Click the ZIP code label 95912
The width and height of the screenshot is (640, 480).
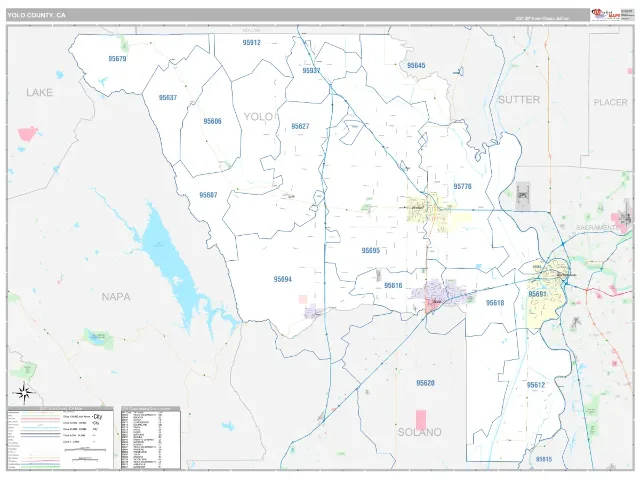[251, 42]
